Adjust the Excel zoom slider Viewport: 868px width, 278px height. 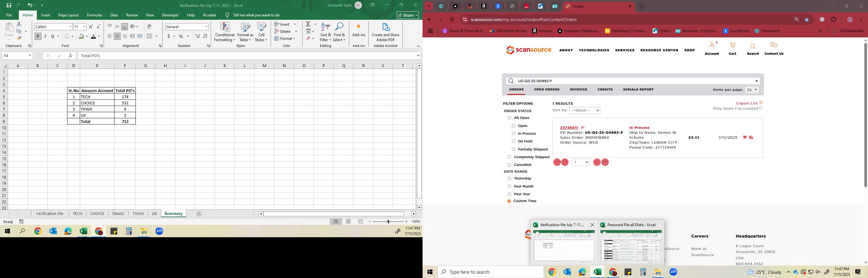point(388,221)
